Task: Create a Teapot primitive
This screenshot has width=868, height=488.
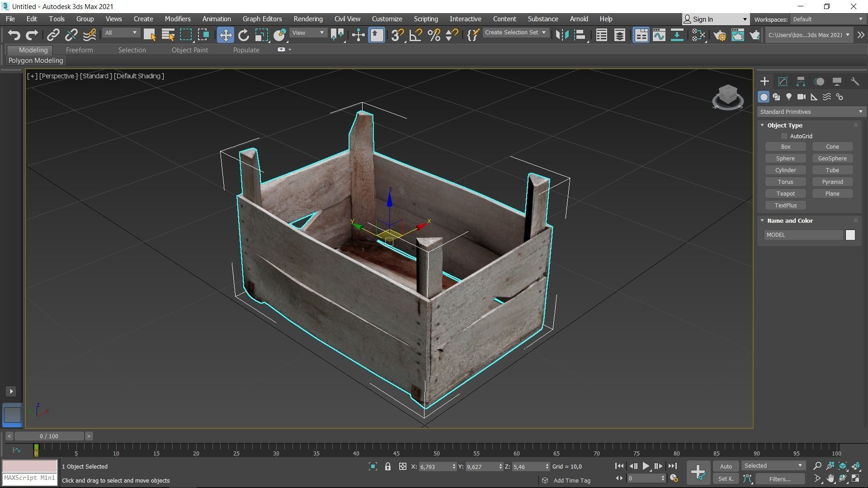Action: coord(785,194)
